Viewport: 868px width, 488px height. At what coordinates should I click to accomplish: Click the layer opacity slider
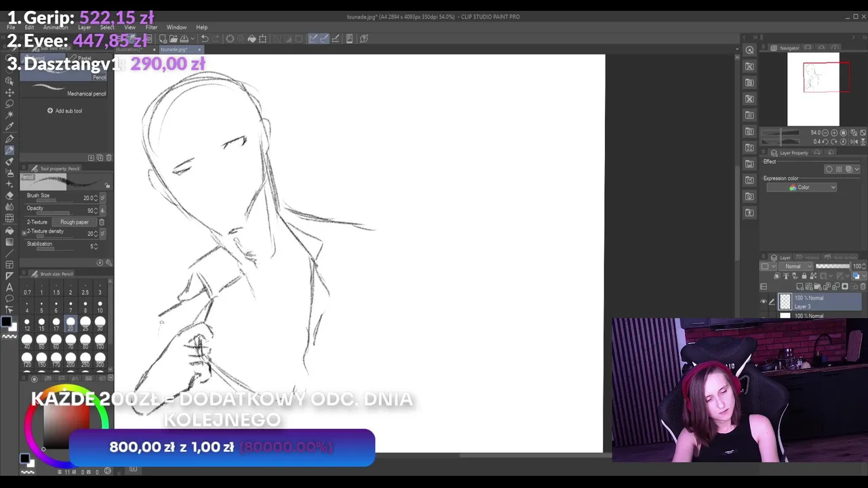click(833, 266)
